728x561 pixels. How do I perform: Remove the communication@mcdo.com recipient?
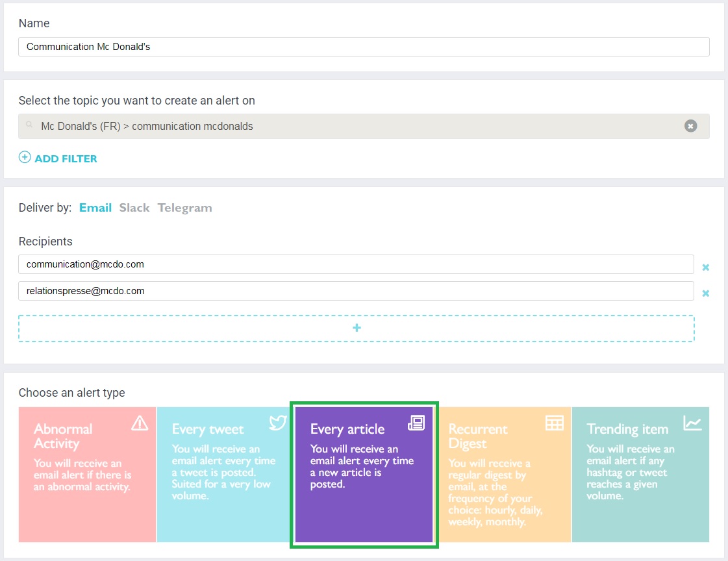[x=705, y=268]
